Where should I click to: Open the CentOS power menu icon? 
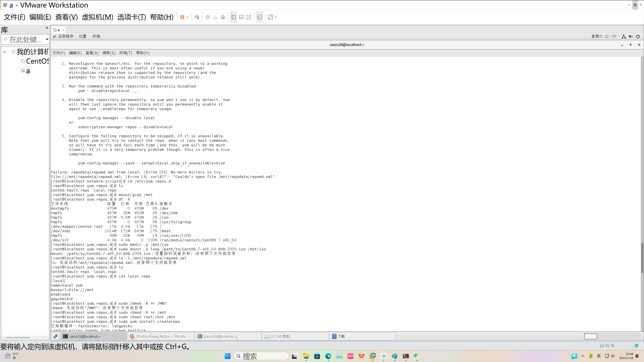638,36
